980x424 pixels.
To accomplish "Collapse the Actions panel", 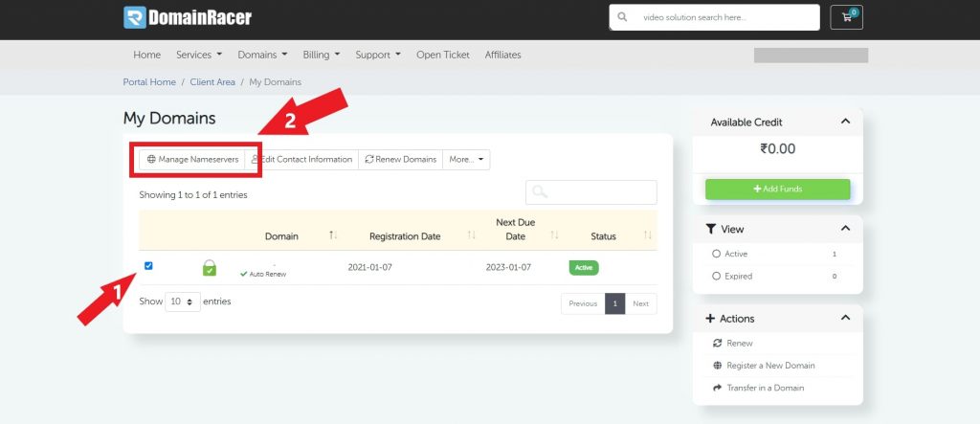I will (x=845, y=318).
